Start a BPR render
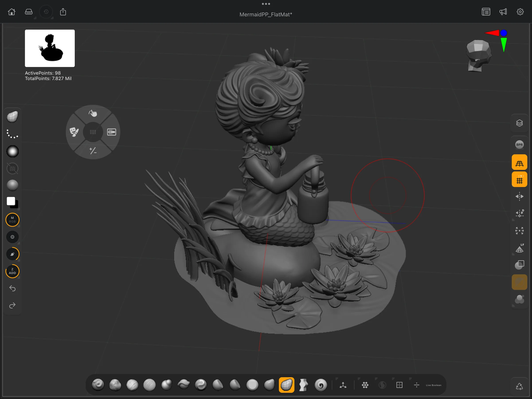The height and width of the screenshot is (399, 532). (x=520, y=145)
